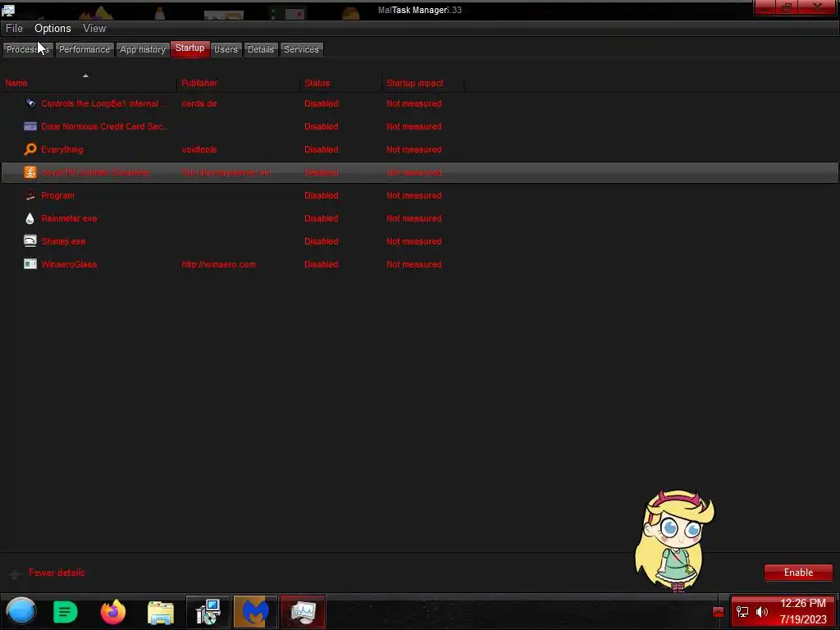
Task: Click the LoopBe1 startup entry icon
Action: tap(30, 103)
